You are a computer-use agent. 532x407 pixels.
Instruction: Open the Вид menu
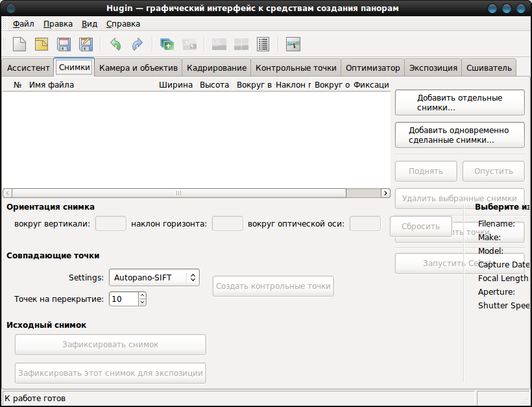[90, 24]
